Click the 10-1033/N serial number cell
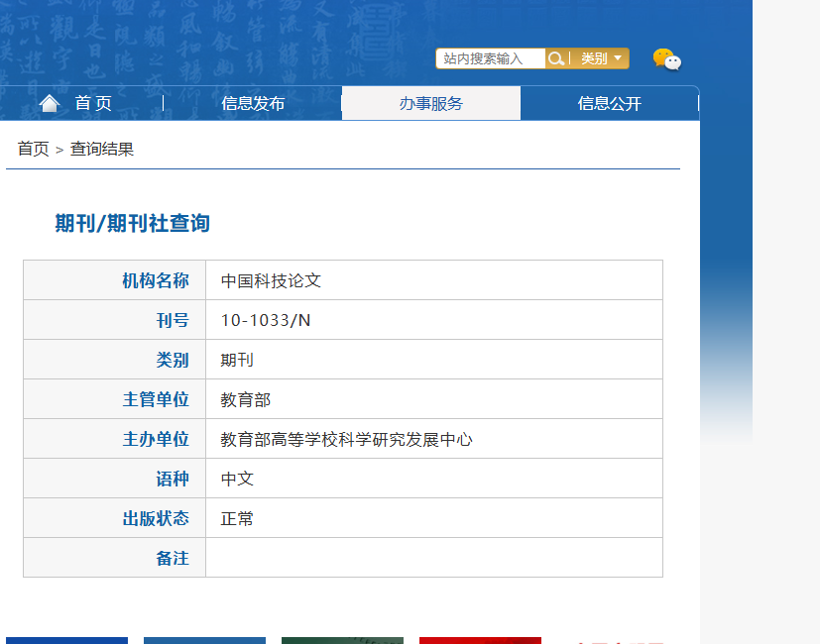 coord(434,320)
